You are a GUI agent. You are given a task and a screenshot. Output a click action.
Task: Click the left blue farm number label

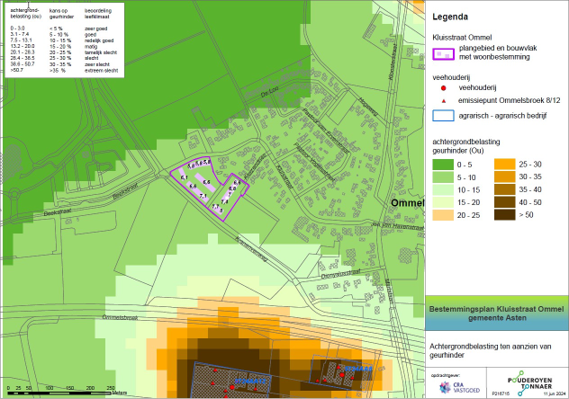coord(251,381)
